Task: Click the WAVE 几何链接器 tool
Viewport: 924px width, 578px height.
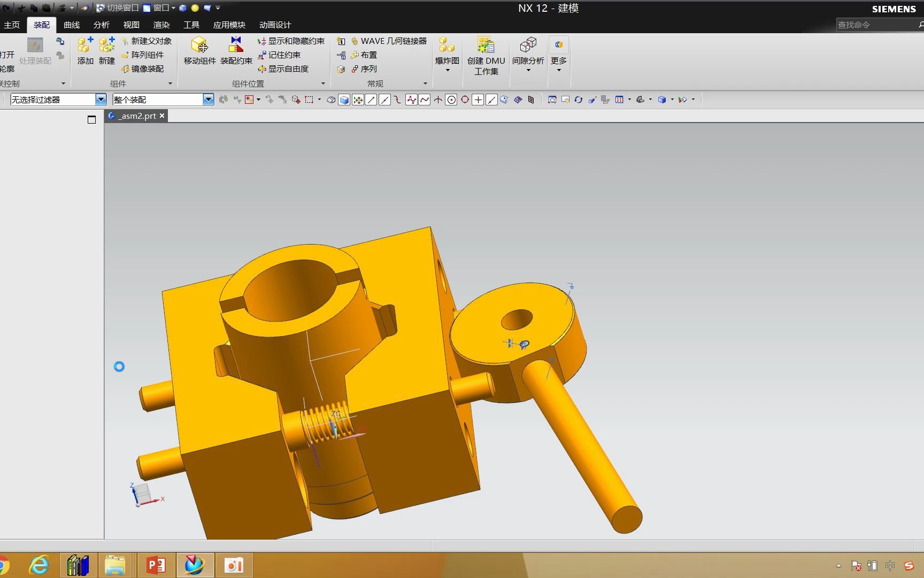Action: point(388,41)
